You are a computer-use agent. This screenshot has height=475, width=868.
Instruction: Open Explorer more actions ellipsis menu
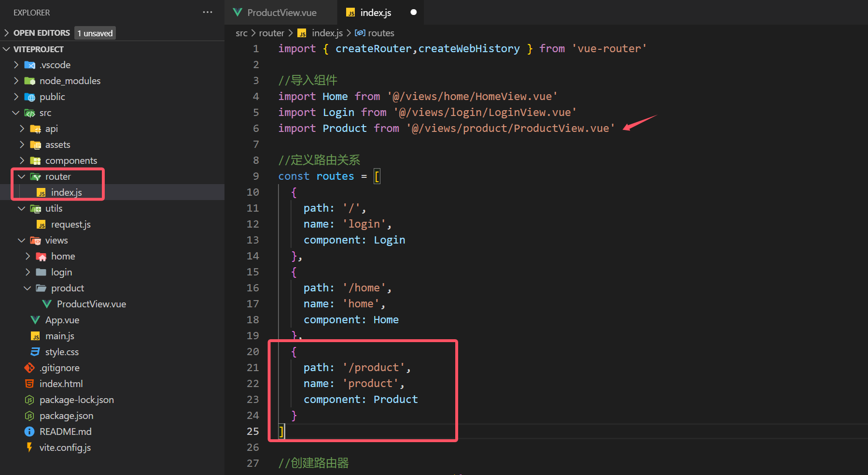click(208, 13)
